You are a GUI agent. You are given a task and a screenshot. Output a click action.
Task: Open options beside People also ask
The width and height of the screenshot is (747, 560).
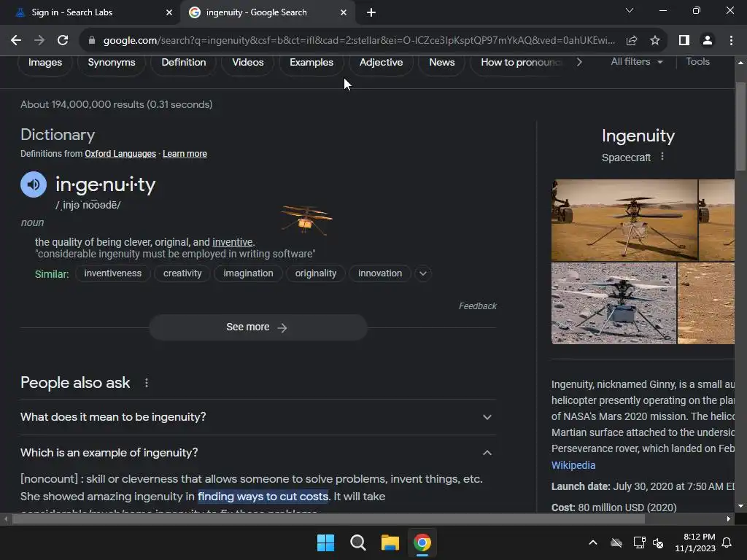[x=146, y=383]
